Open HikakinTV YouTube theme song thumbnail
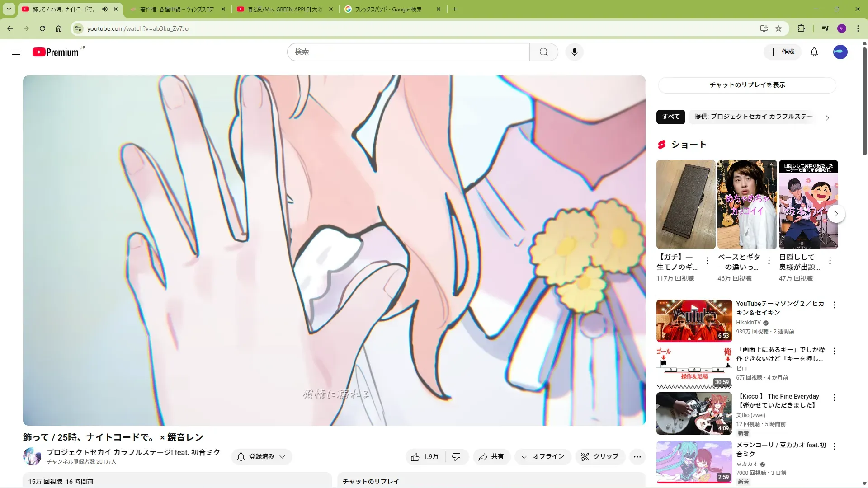The width and height of the screenshot is (868, 488). 694,320
